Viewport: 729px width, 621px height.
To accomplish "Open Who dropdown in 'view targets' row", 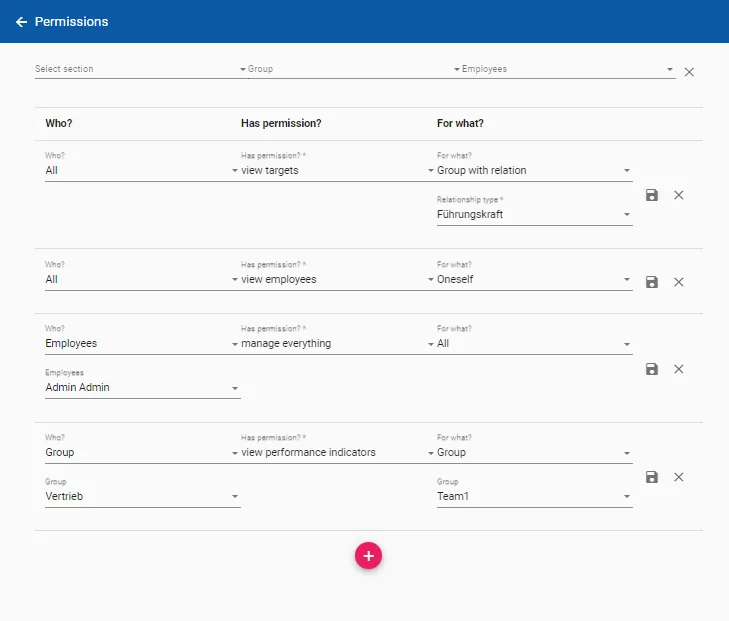I will coord(142,166).
